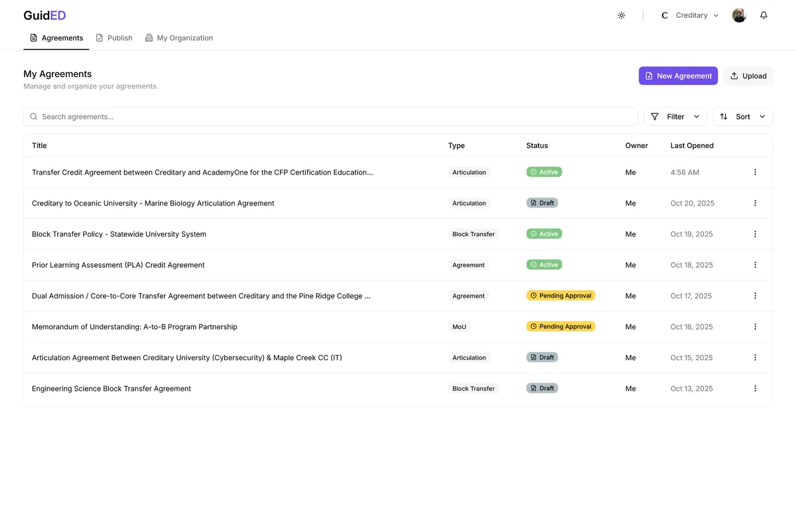Image resolution: width=796 pixels, height=532 pixels.
Task: Click the Pending Approval badge on the MoU row
Action: coord(561,326)
